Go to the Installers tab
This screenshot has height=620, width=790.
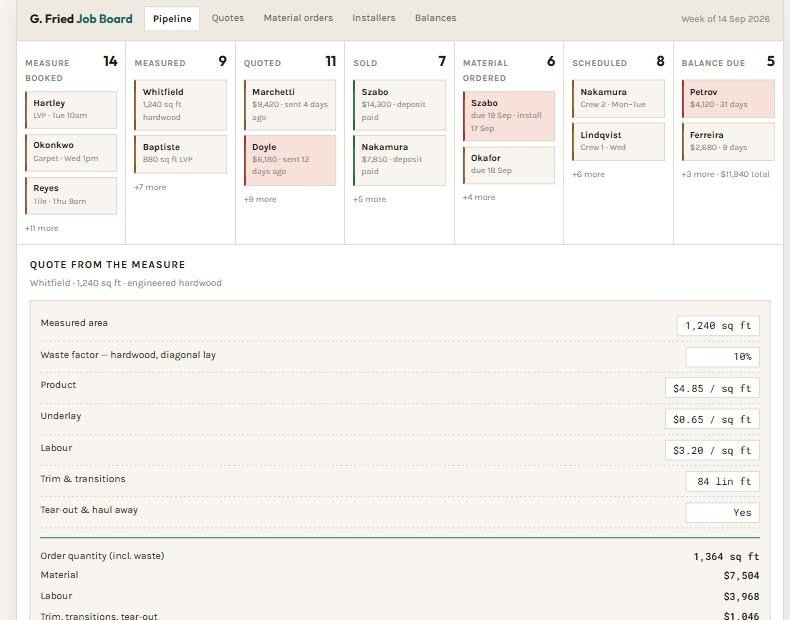tap(373, 18)
